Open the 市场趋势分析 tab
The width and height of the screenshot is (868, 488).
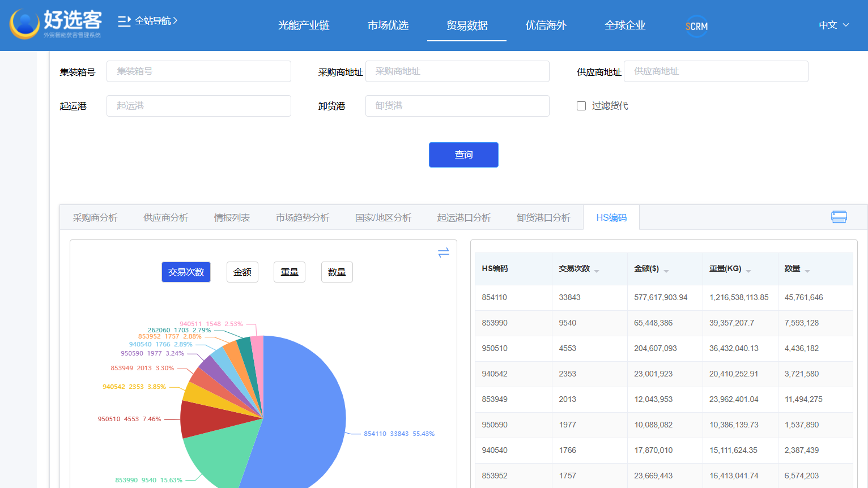coord(303,218)
